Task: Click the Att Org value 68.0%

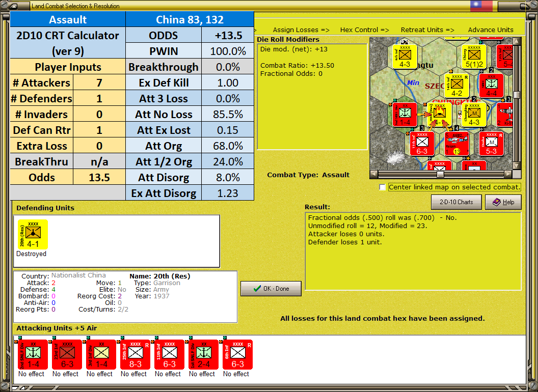Action: pyautogui.click(x=228, y=146)
